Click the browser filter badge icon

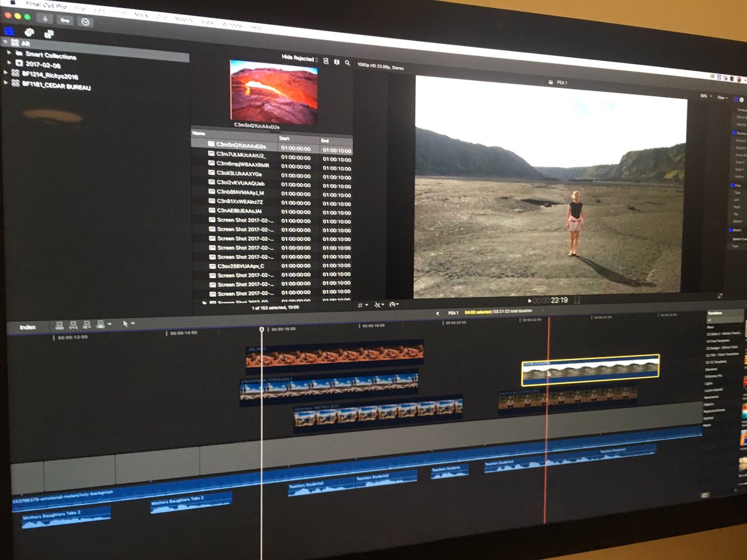337,62
